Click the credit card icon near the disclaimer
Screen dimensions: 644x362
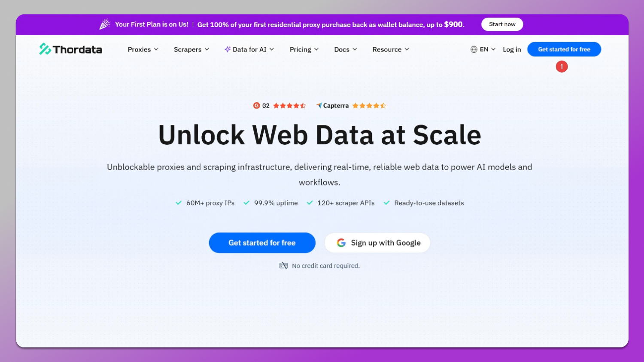pyautogui.click(x=284, y=265)
